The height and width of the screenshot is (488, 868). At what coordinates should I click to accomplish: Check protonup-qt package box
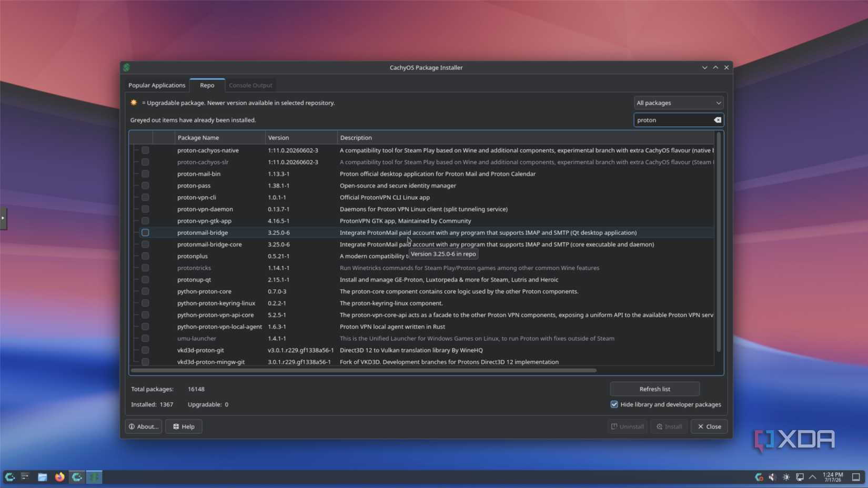coord(145,280)
